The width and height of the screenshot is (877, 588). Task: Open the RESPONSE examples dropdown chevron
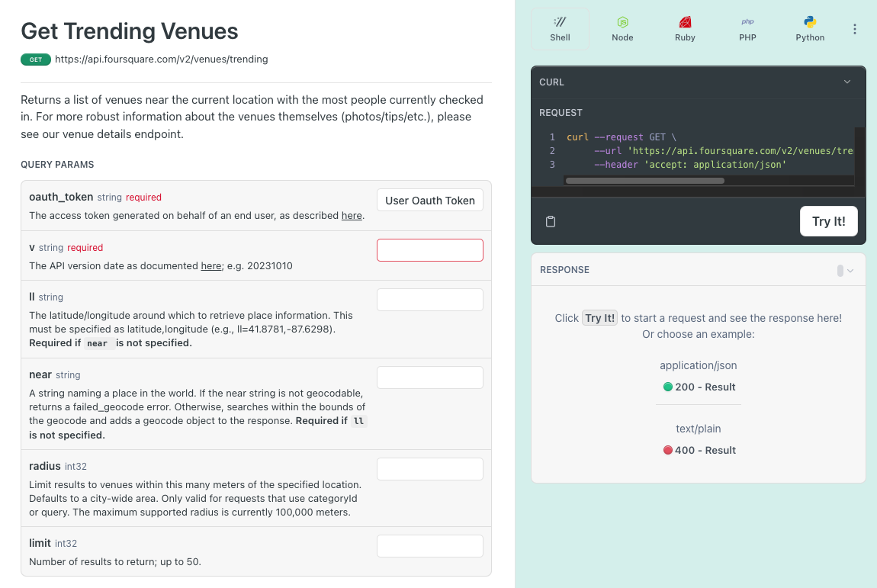(x=850, y=270)
